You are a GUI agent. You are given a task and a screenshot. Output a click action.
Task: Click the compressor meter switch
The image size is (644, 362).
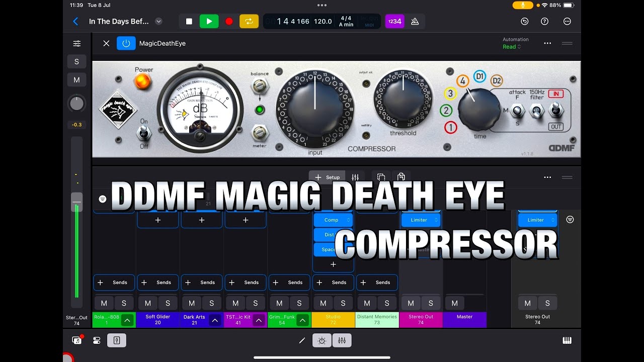260,133
